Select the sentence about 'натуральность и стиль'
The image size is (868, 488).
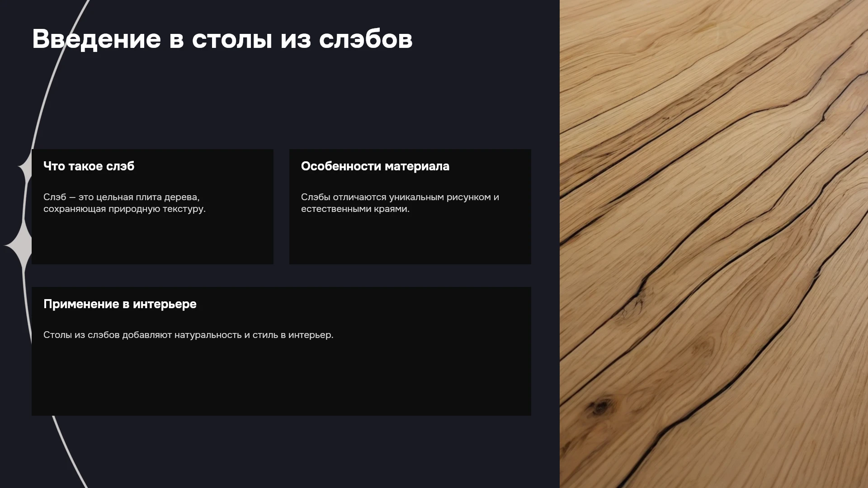tap(188, 335)
